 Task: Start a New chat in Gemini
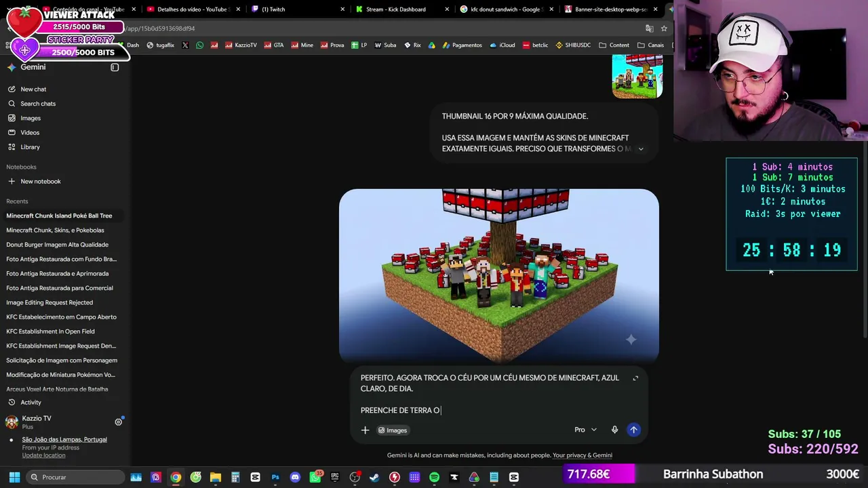coord(33,89)
